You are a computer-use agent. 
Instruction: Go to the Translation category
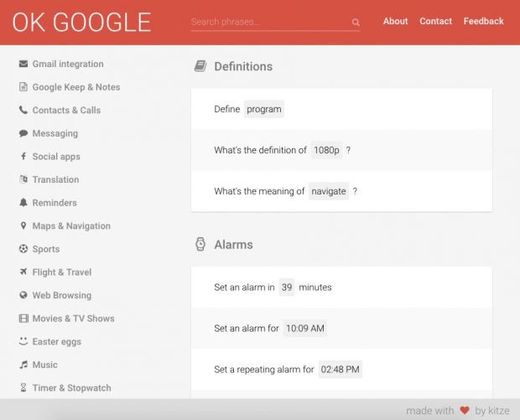click(x=55, y=179)
